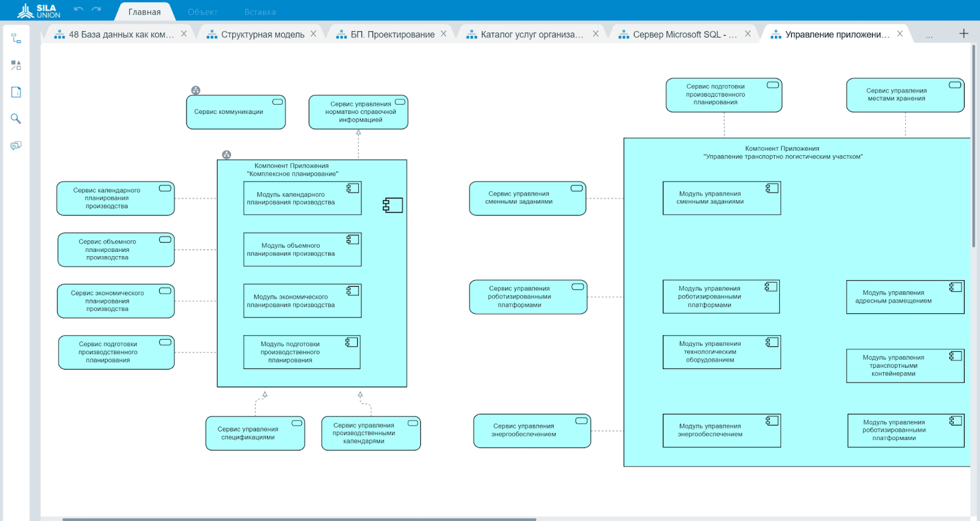
Task: Switch to the Вставка ribbon tab
Action: click(260, 12)
